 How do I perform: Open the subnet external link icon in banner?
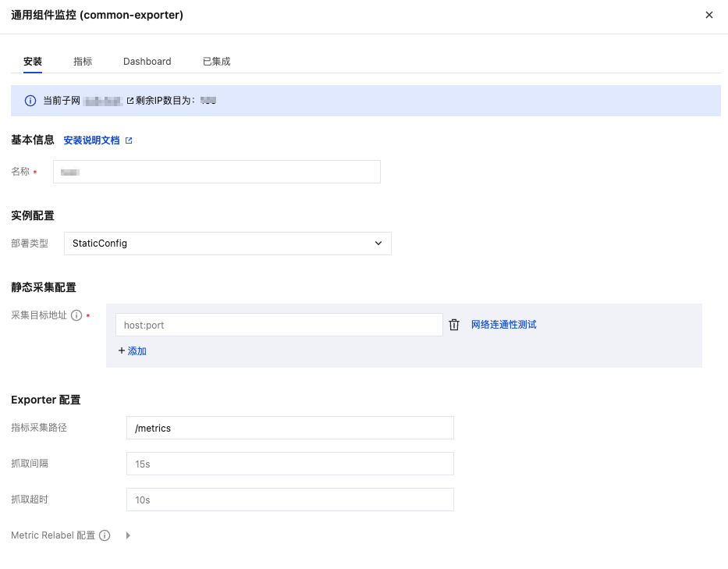click(x=130, y=101)
